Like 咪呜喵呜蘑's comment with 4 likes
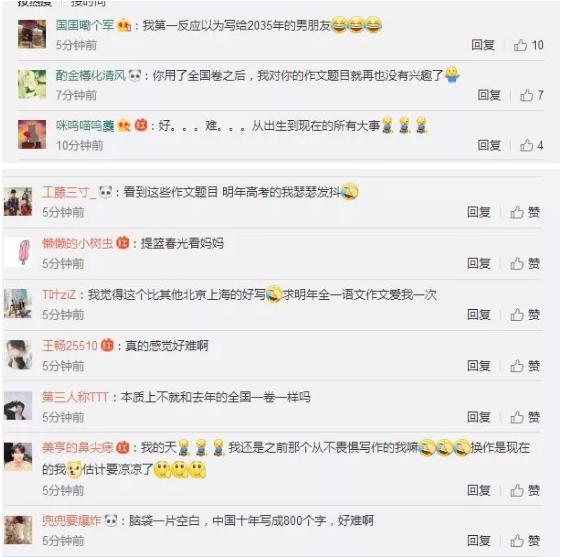The image size is (562, 557). pos(532,146)
